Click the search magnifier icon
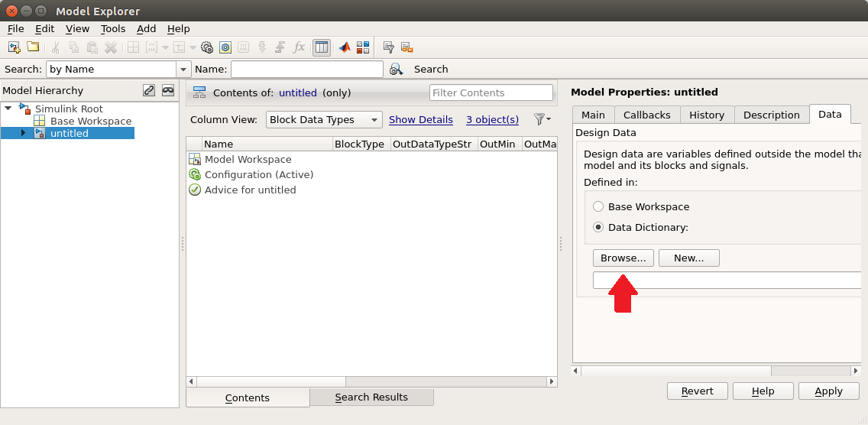 (396, 70)
